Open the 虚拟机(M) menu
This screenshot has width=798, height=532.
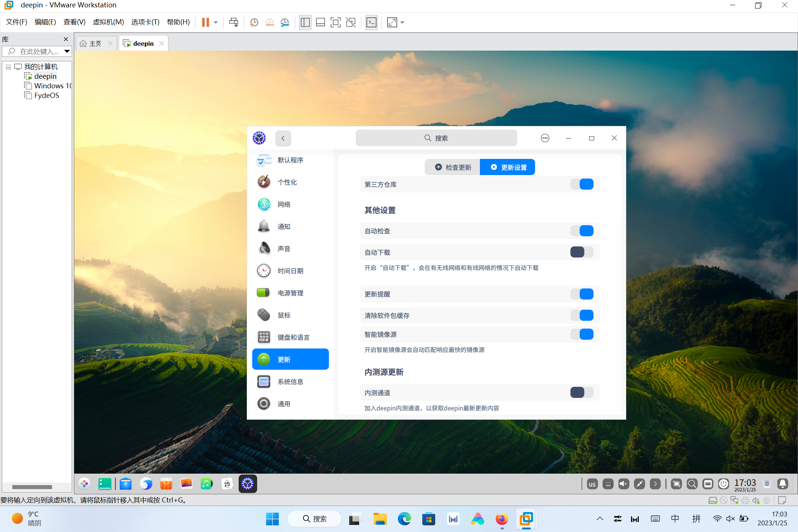108,22
